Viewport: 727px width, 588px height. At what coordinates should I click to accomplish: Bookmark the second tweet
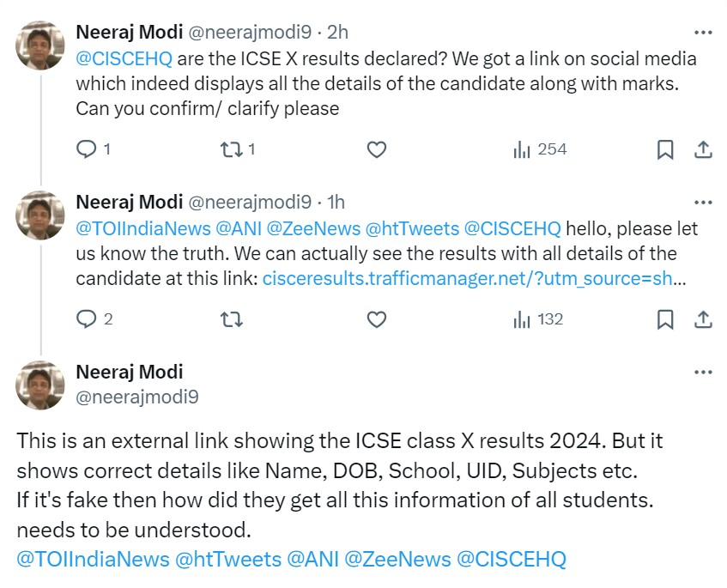[664, 319]
